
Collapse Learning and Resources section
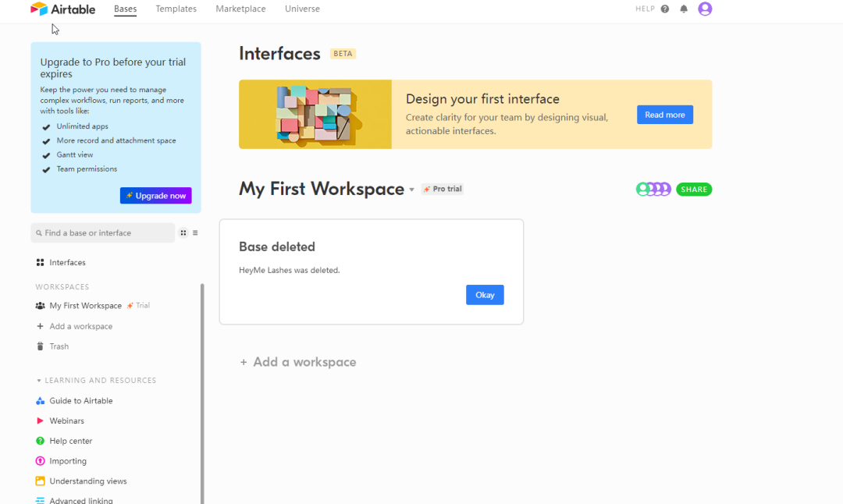(x=39, y=381)
